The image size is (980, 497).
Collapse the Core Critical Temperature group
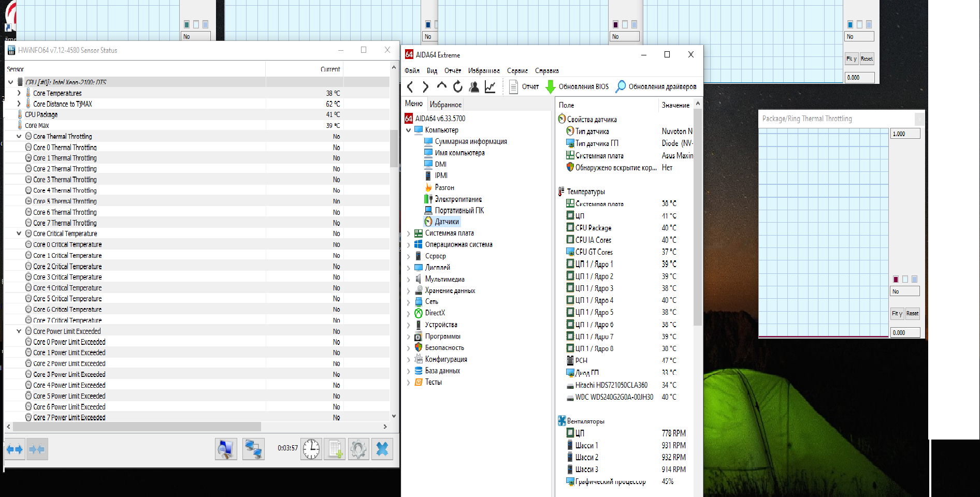pyautogui.click(x=19, y=233)
